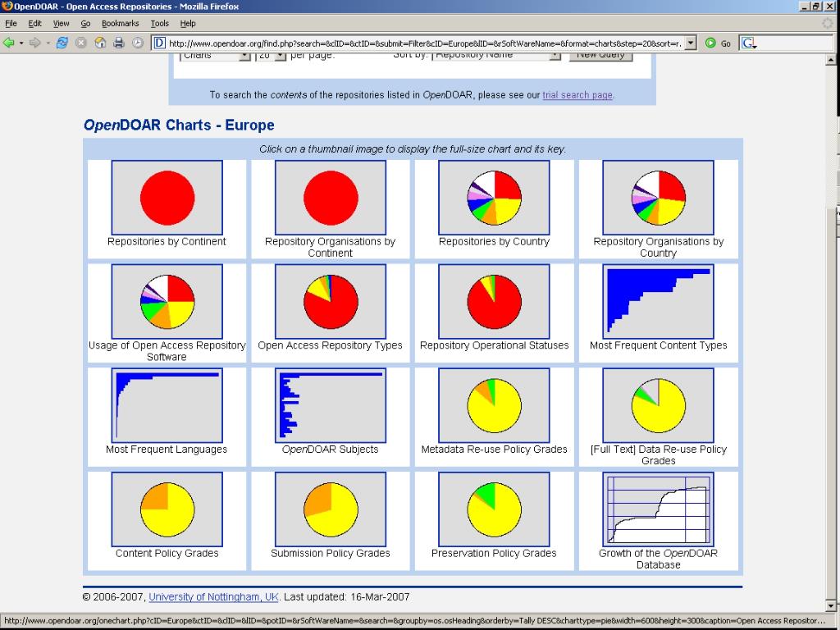The image size is (840, 630).
Task: Open Most Frequent Content Types bar chart
Action: (x=658, y=301)
